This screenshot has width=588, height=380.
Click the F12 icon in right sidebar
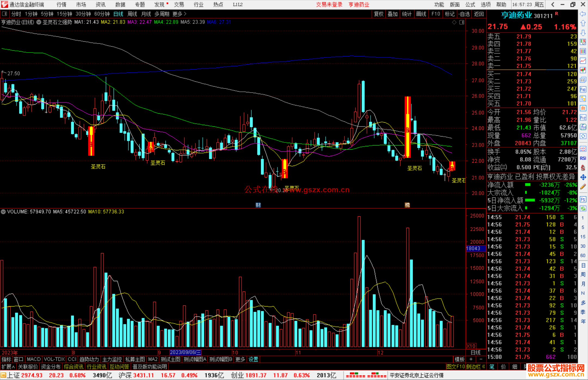583,118
